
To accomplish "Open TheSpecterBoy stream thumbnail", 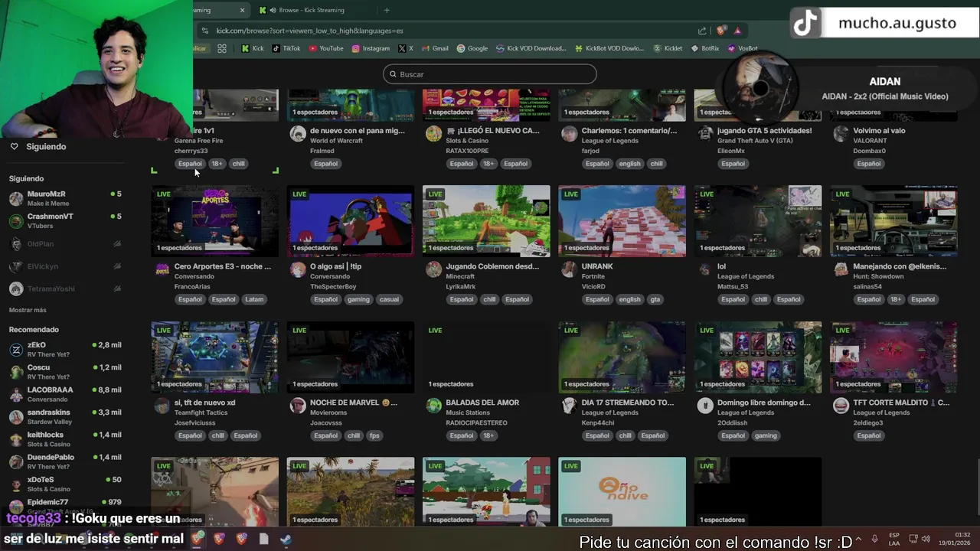I will tap(351, 220).
